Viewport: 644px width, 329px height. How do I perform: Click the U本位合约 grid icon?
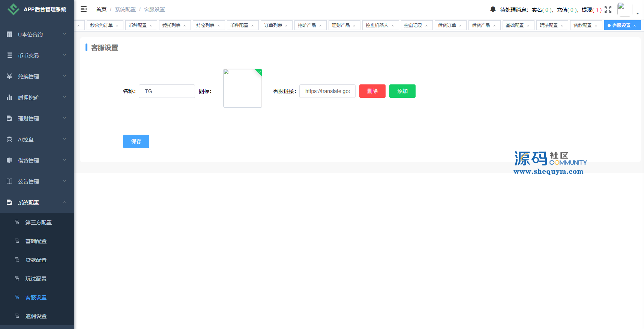[x=9, y=34]
